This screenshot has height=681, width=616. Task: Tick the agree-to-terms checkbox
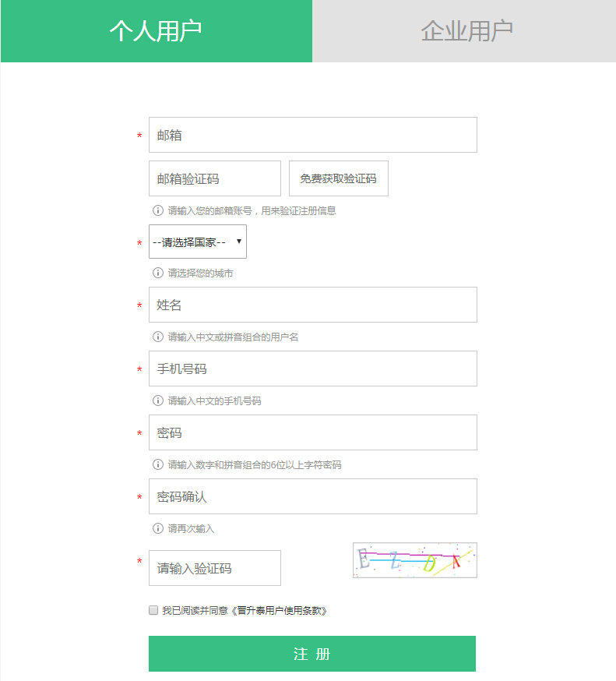pos(153,611)
